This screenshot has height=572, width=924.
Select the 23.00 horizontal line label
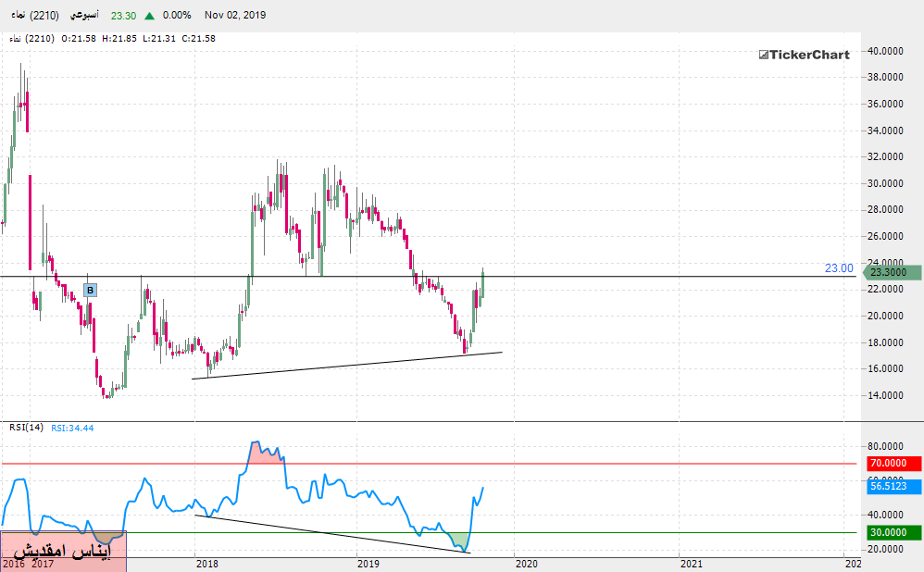[838, 268]
